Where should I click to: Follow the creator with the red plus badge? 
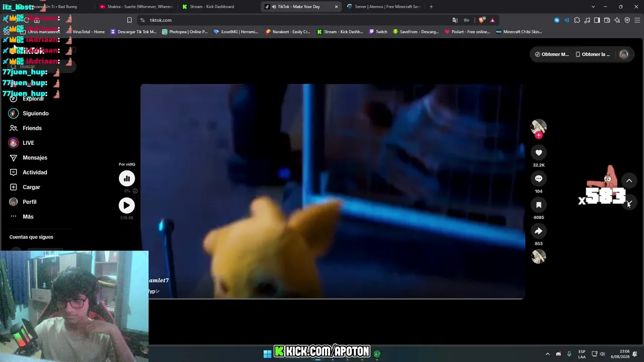[x=538, y=135]
